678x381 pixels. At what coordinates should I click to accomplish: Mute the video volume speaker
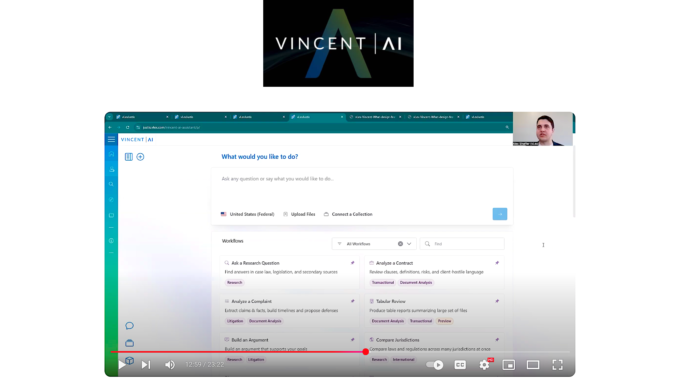coord(170,365)
